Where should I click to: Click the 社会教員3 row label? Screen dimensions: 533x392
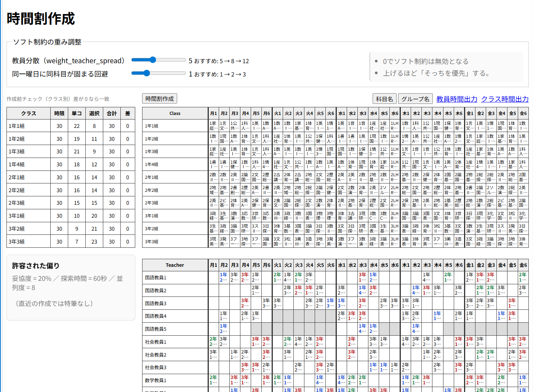point(155,368)
